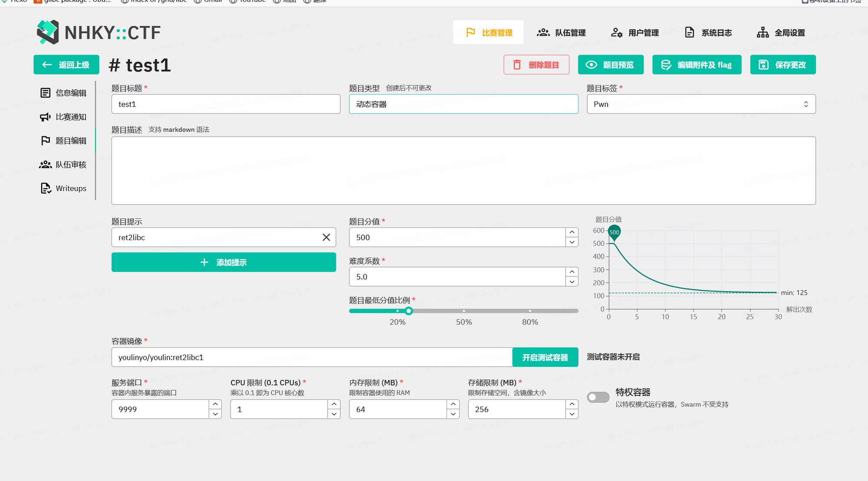The width and height of the screenshot is (868, 481).
Task: Click the 容器镜像 image input field
Action: [x=312, y=357]
